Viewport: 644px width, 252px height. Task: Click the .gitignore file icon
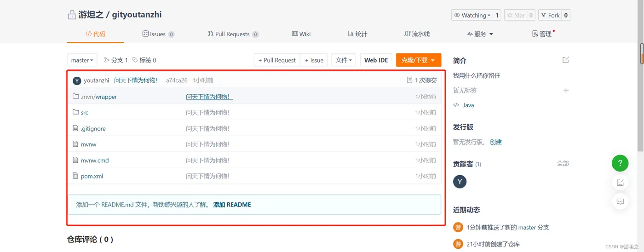click(x=76, y=128)
